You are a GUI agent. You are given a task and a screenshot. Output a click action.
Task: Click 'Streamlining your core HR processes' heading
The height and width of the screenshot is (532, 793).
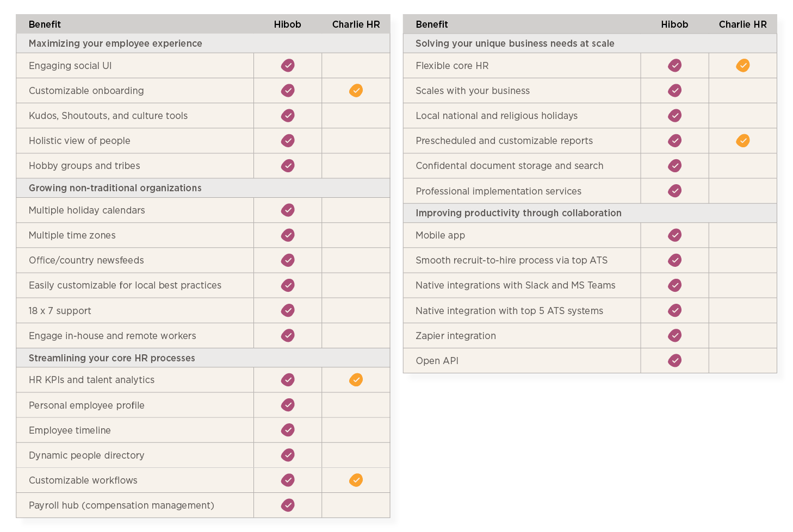[111, 358]
